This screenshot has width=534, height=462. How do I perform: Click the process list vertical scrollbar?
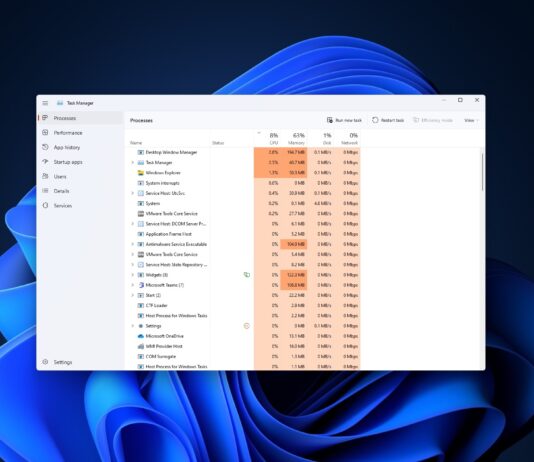(483, 172)
